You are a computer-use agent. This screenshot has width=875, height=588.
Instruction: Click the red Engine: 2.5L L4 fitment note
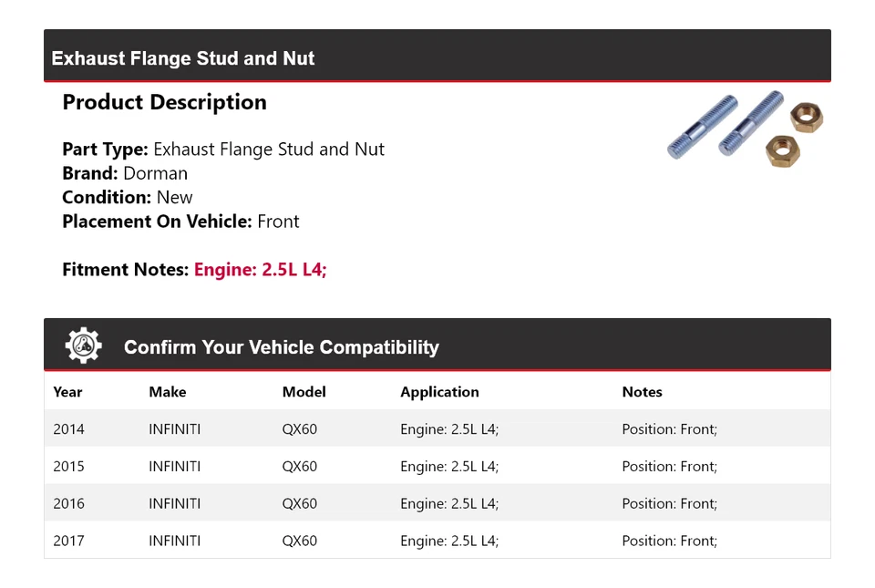point(260,270)
